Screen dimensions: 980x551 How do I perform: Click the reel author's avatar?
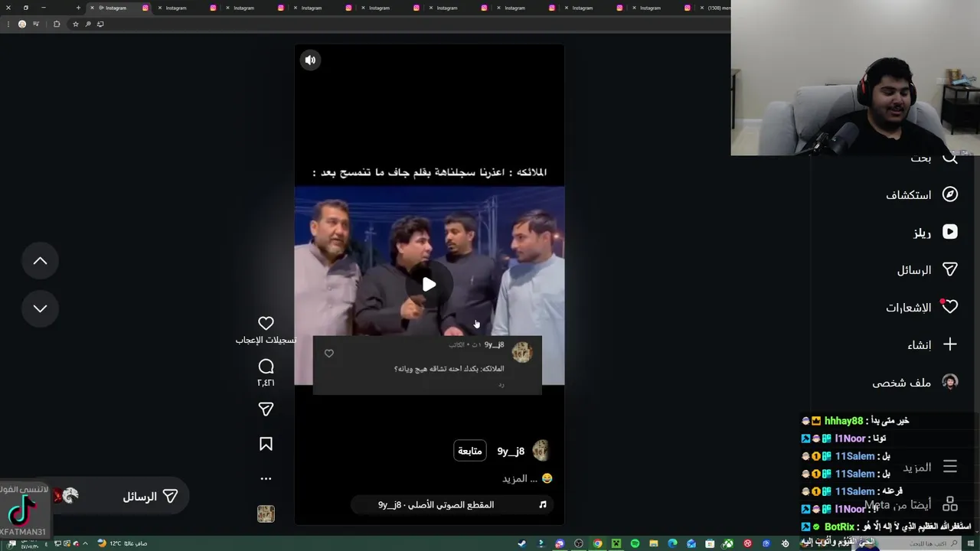coord(541,450)
